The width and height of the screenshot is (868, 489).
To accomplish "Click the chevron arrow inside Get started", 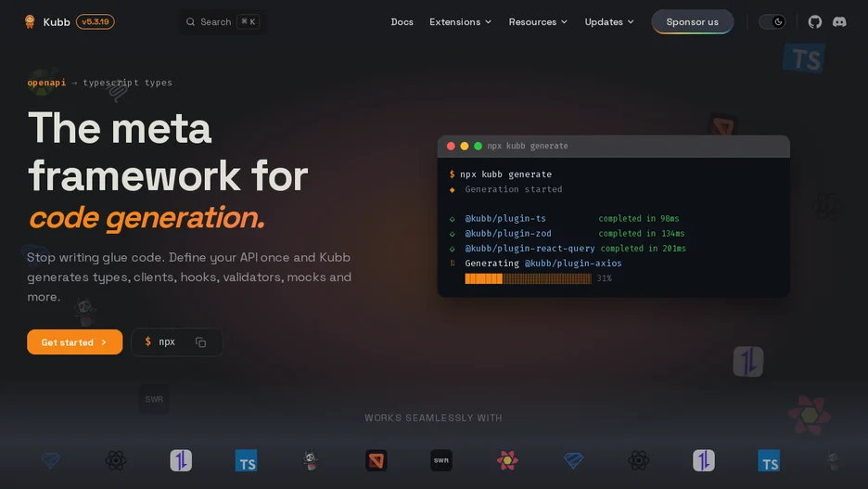I will pos(104,342).
